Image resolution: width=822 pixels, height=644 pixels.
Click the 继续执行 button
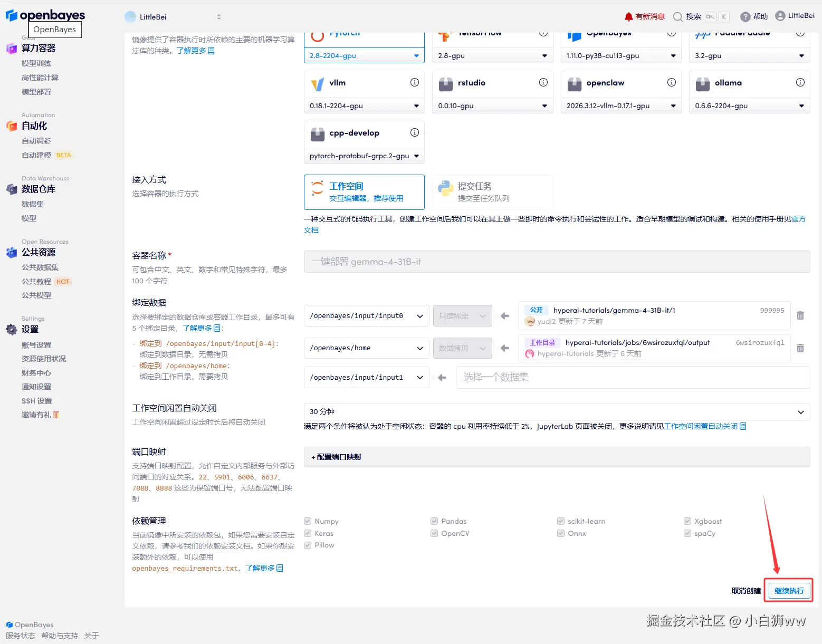[789, 591]
